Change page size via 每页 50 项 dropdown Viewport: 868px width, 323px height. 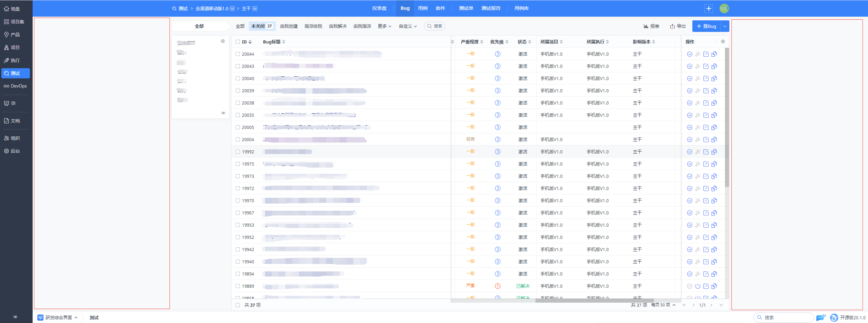(x=663, y=305)
